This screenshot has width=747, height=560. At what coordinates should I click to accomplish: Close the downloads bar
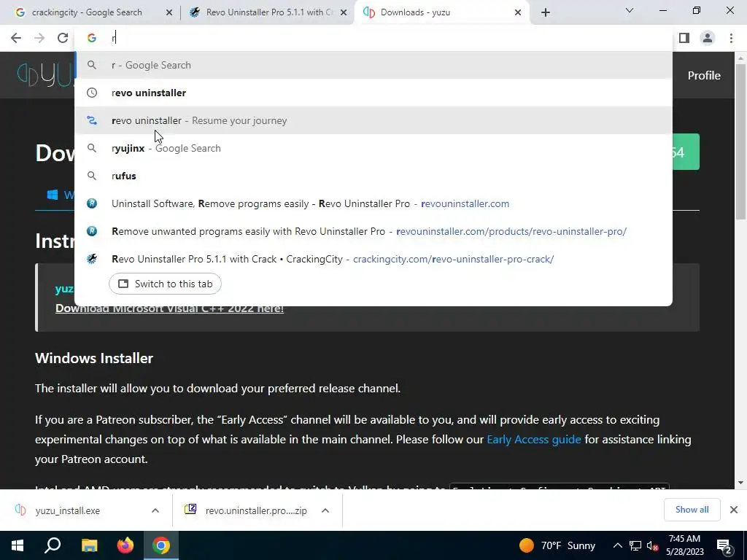[734, 510]
